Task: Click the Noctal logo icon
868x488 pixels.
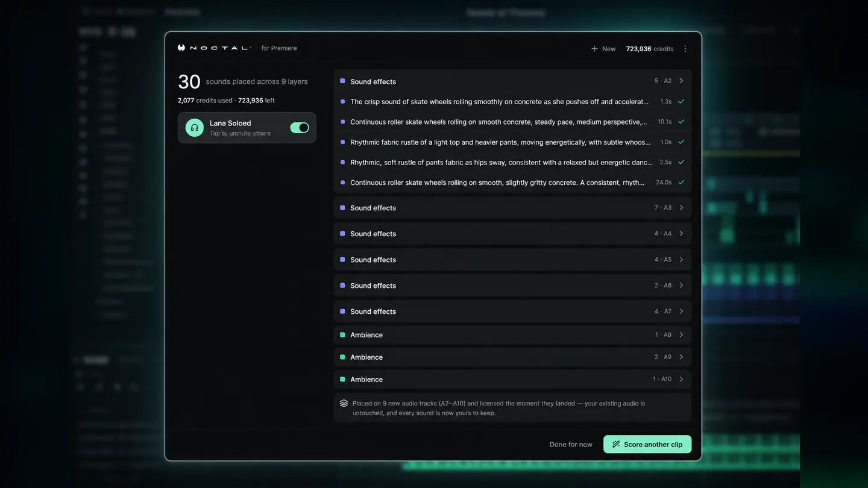Action: point(181,48)
